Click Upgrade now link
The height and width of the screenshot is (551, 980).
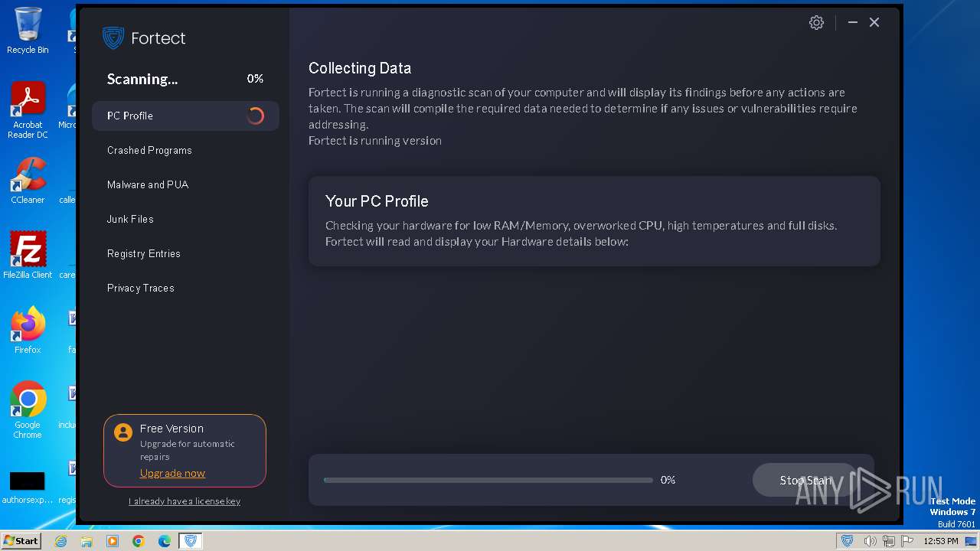tap(172, 473)
